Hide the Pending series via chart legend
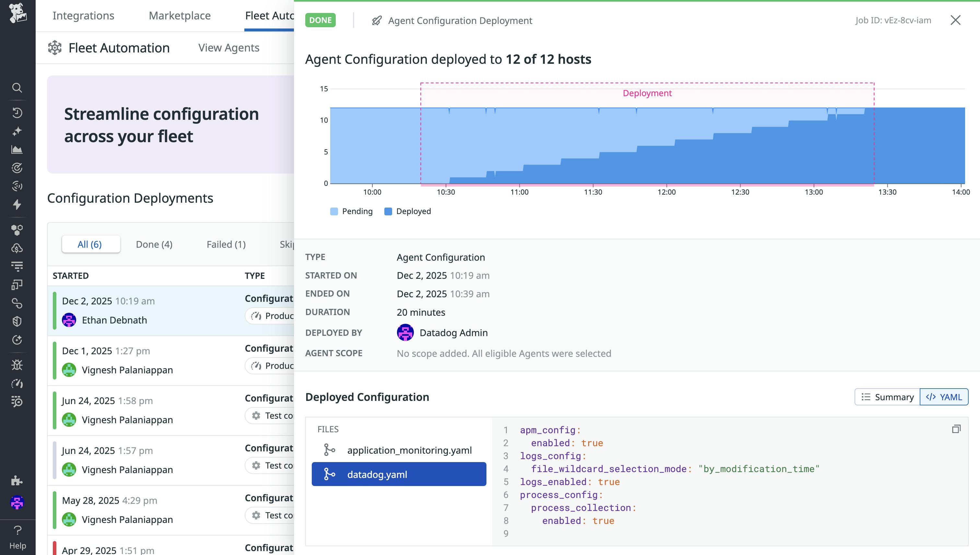Viewport: 980px width, 555px height. 351,211
